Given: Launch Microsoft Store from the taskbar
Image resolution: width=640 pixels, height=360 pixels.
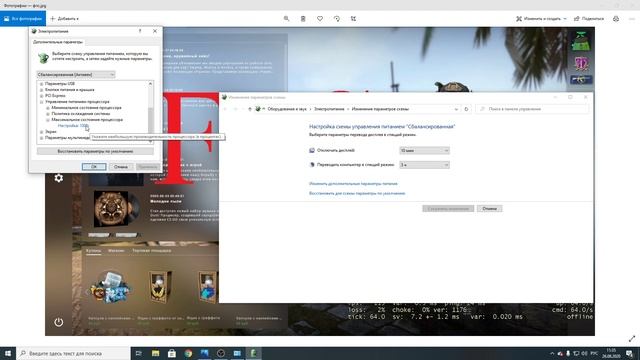Looking at the screenshot, I should click(x=172, y=353).
